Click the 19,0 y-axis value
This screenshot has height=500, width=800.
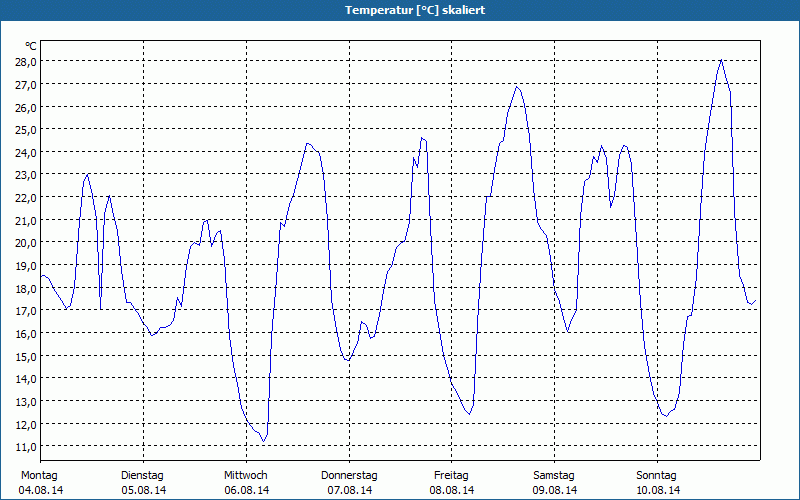point(27,266)
